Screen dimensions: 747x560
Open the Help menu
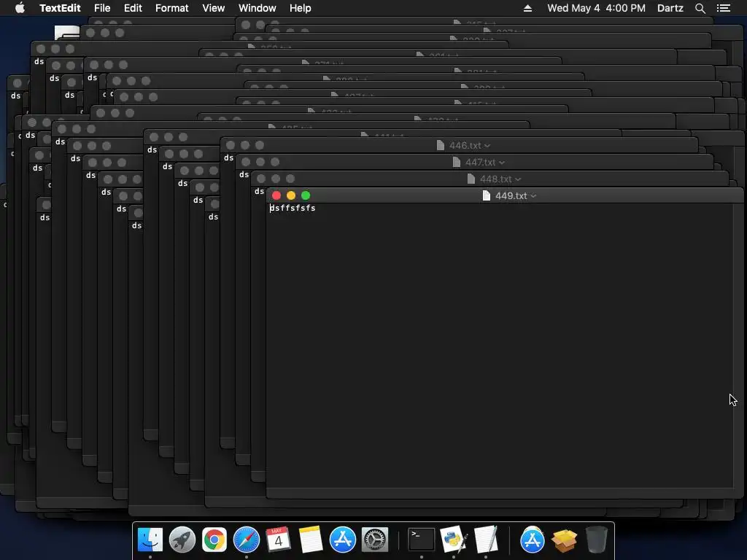[300, 8]
